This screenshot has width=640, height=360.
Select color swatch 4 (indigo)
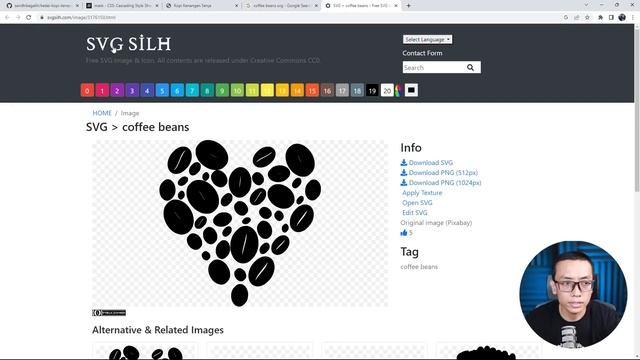(147, 90)
